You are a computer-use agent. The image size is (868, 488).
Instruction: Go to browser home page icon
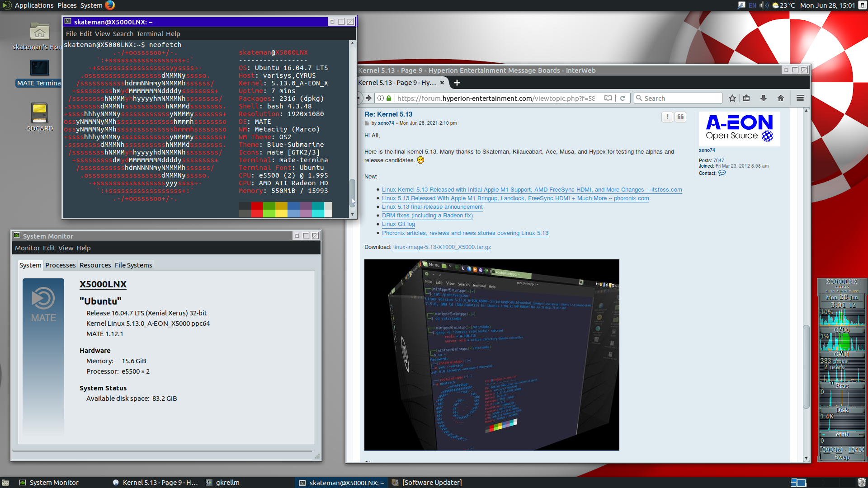pos(781,99)
